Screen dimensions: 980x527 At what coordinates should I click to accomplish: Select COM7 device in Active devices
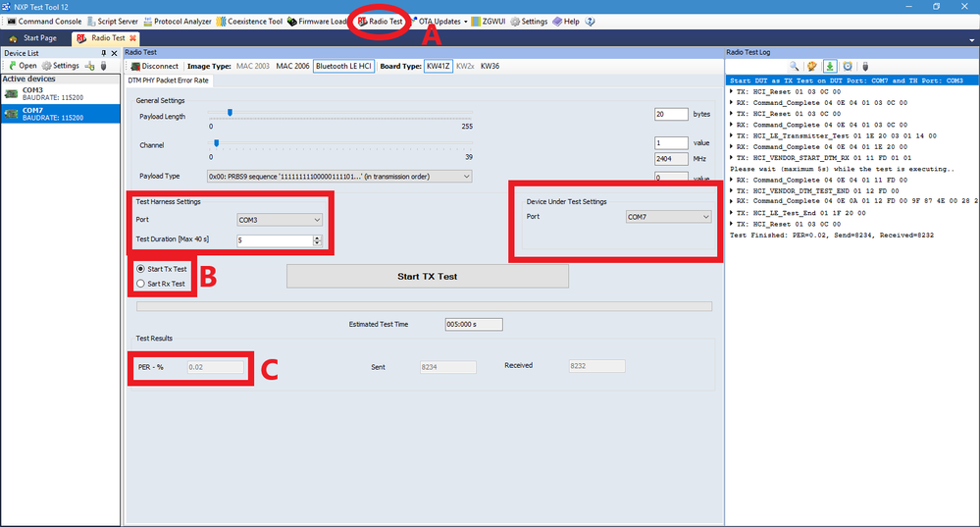click(x=60, y=114)
